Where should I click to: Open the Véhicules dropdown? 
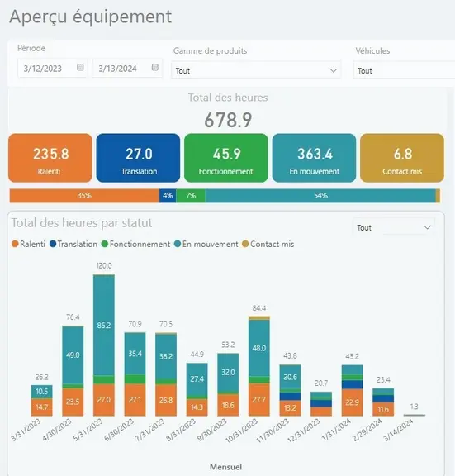pyautogui.click(x=404, y=70)
